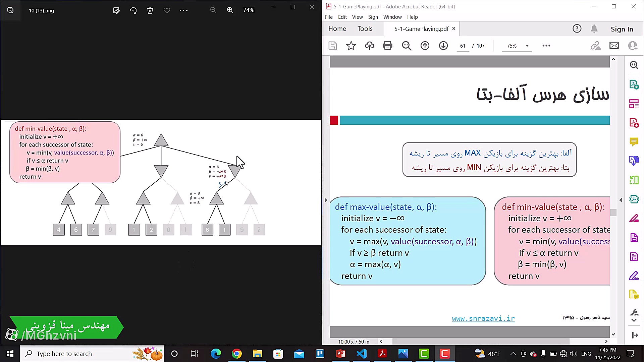Click the page number field showing 61
Viewport: 644px width, 362px height.
463,46
